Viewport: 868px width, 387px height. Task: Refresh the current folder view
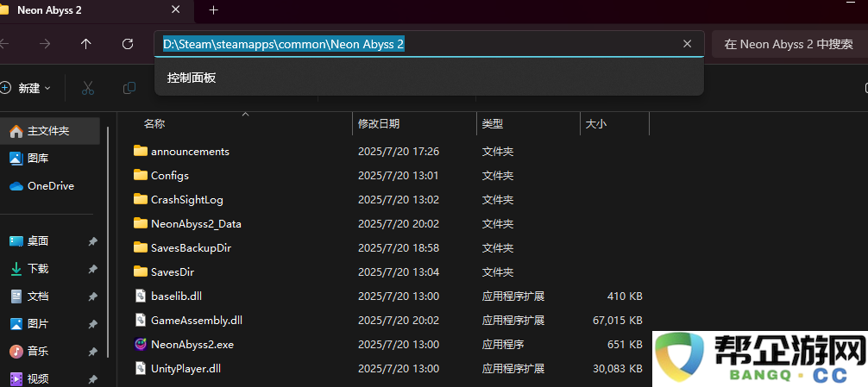pyautogui.click(x=128, y=44)
